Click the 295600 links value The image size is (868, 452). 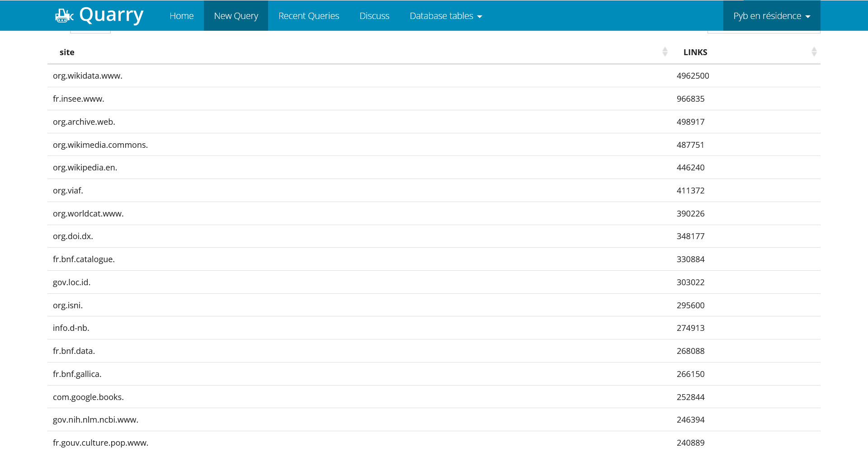coord(690,306)
